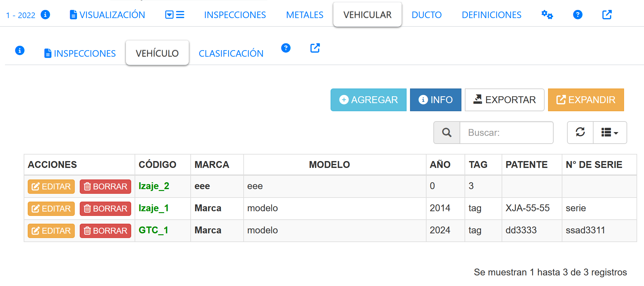
Task: Delete the GTC_1 vehicle row
Action: [x=105, y=231]
